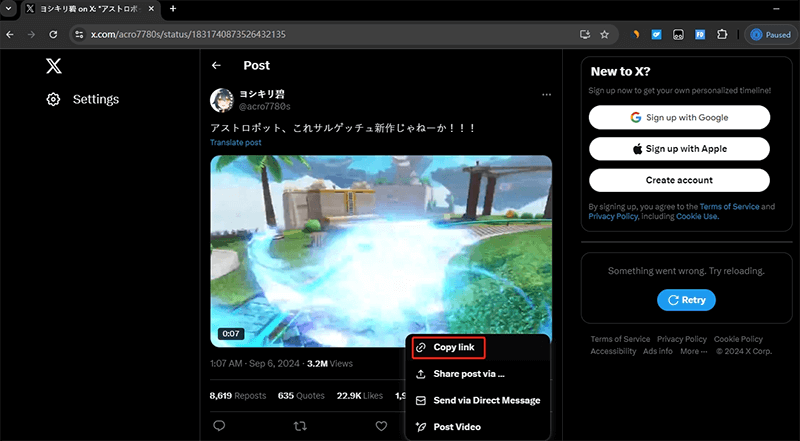This screenshot has width=800, height=441.
Task: Click the install app icon in address bar
Action: pyautogui.click(x=585, y=35)
